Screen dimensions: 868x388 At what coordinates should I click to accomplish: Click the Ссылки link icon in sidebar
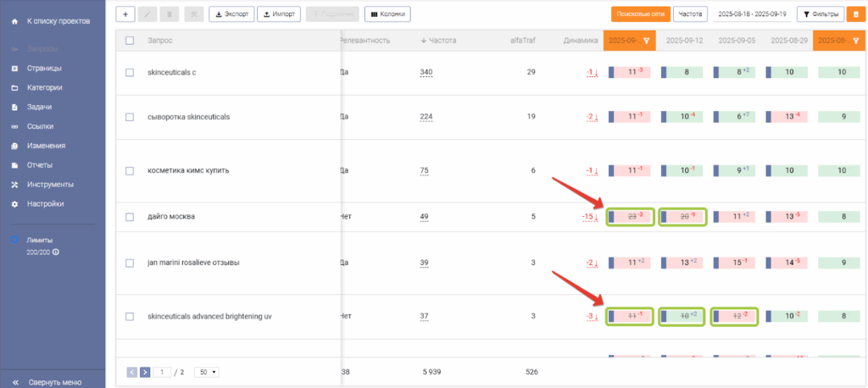pos(14,127)
